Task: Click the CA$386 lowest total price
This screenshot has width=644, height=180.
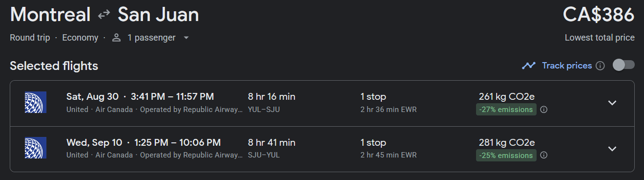Action: point(599,15)
